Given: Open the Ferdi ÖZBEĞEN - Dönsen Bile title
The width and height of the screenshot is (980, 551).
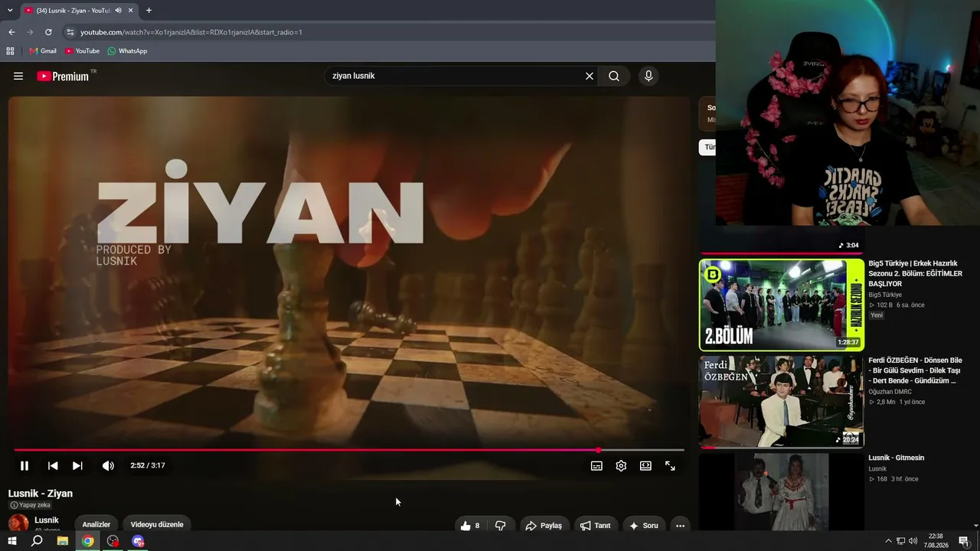Looking at the screenshot, I should coord(915,370).
